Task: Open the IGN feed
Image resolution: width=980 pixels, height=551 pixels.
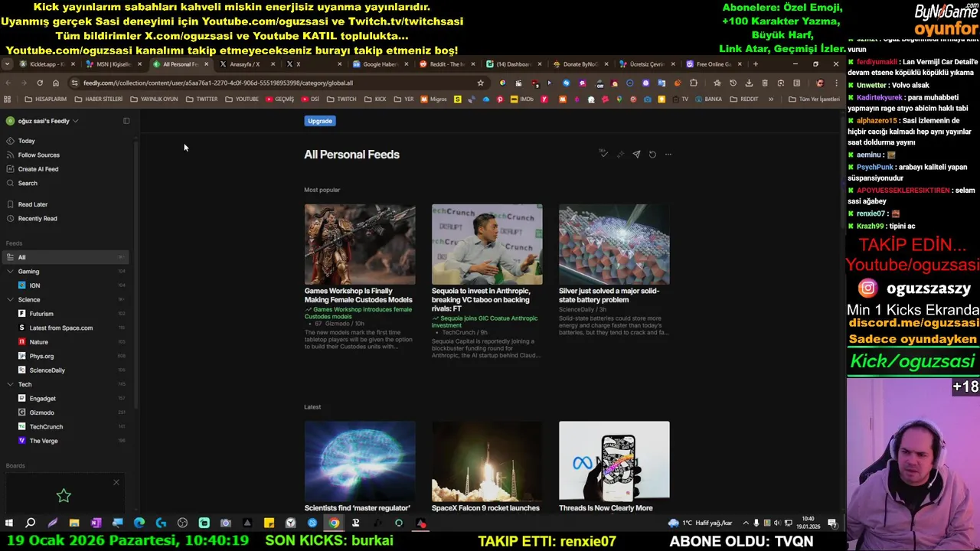Action: pyautogui.click(x=34, y=285)
